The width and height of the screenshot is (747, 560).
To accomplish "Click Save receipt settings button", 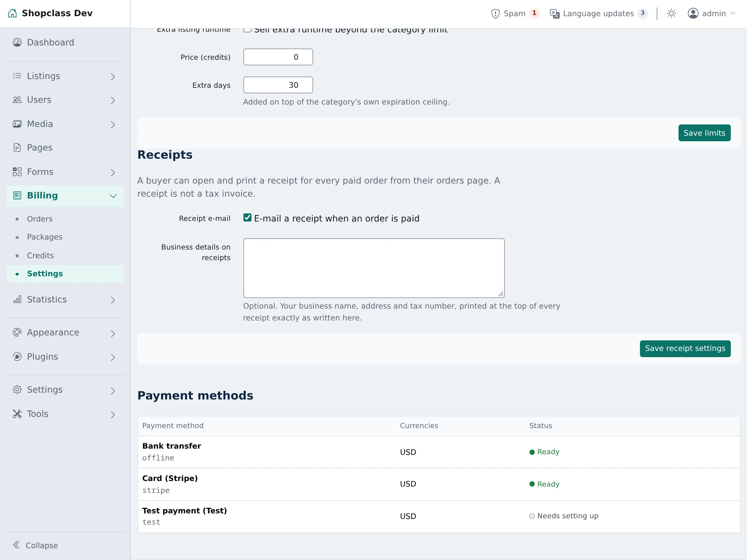I will 685,348.
